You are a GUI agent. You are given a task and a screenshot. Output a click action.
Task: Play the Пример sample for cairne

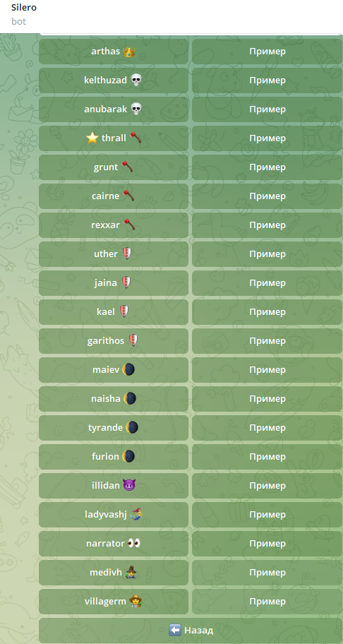267,196
